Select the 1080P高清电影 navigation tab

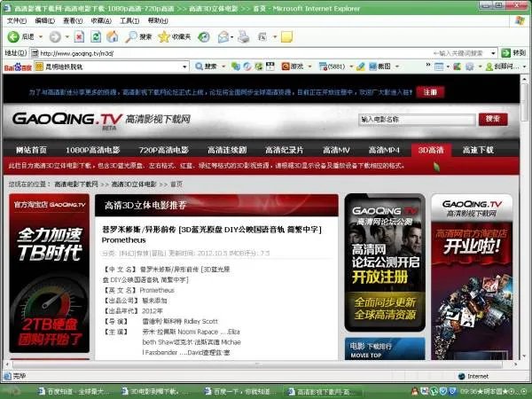pyautogui.click(x=92, y=150)
